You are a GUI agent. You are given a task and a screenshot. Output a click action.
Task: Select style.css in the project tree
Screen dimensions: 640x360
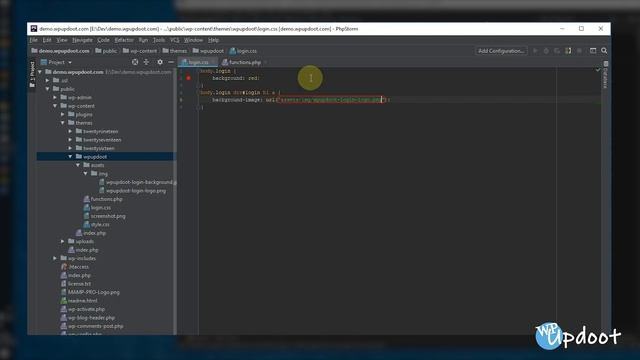tap(97, 224)
